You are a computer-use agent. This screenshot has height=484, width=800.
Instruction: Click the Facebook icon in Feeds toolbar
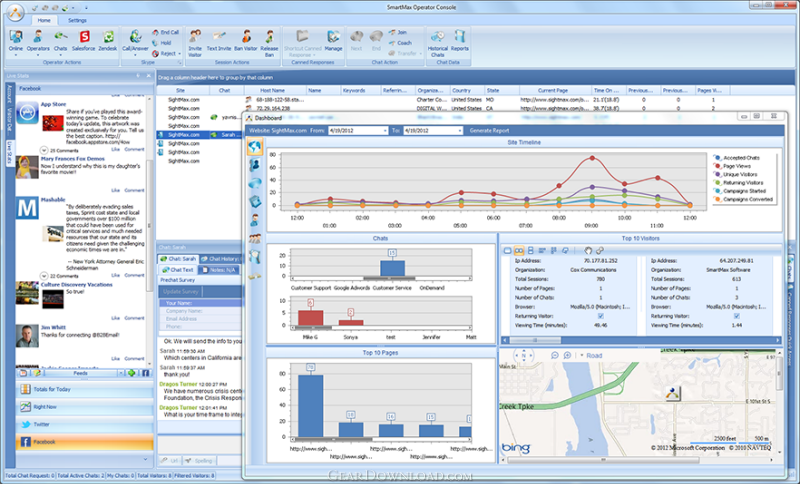tap(145, 373)
